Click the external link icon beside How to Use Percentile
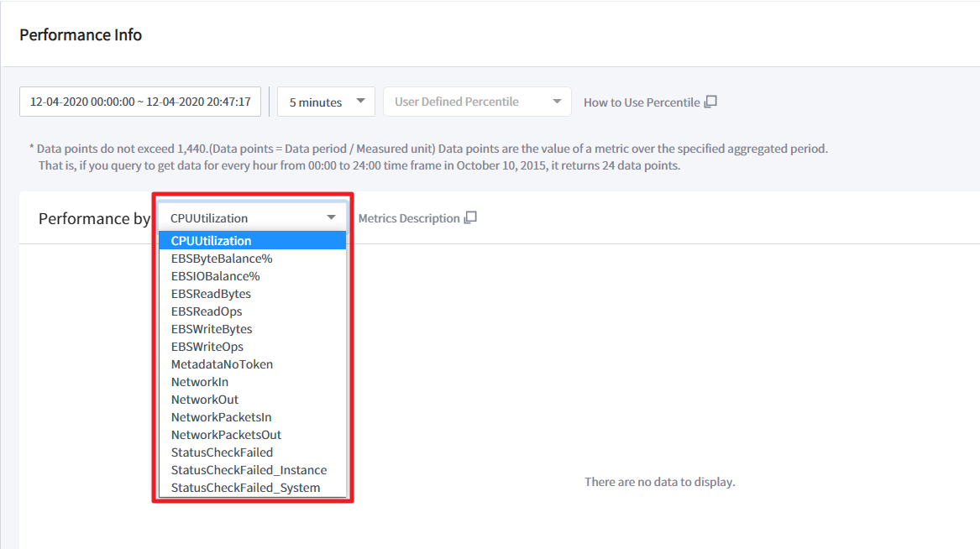This screenshot has width=980, height=549. (710, 102)
